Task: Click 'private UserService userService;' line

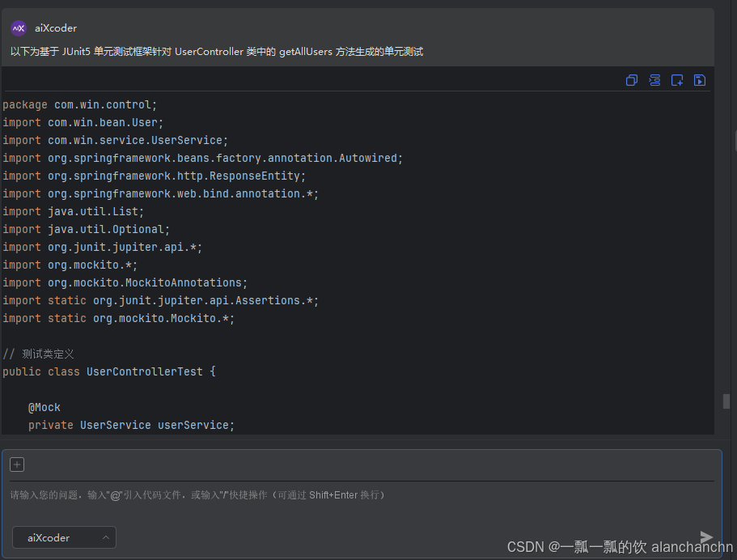Action: tap(131, 425)
